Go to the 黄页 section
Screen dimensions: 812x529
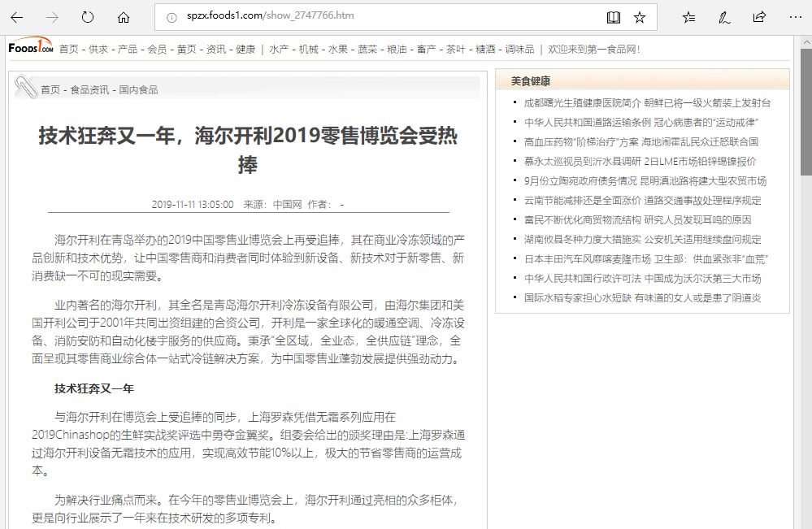(x=186, y=50)
